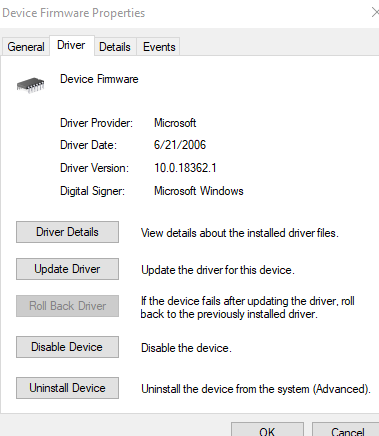Viewport: 379px width, 436px height.
Task: Select the 6/21/2006 date value
Action: pos(180,145)
